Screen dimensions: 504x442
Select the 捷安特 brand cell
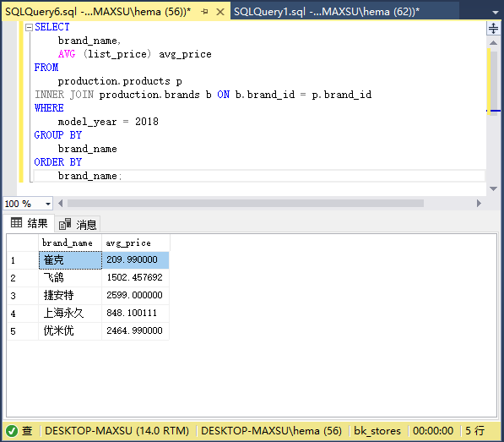[x=70, y=296]
